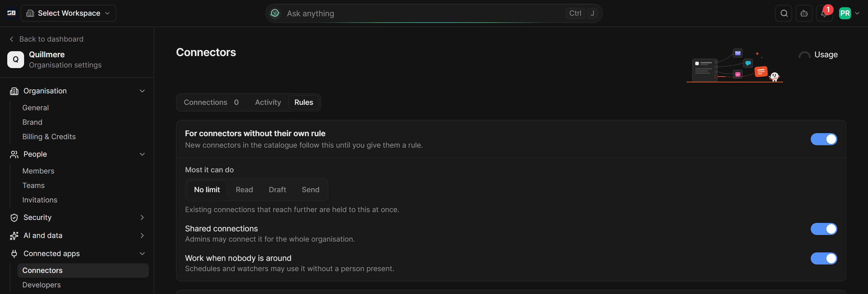This screenshot has height=294, width=868.
Task: Click the back arrow beside Back to dashboard
Action: [11, 39]
